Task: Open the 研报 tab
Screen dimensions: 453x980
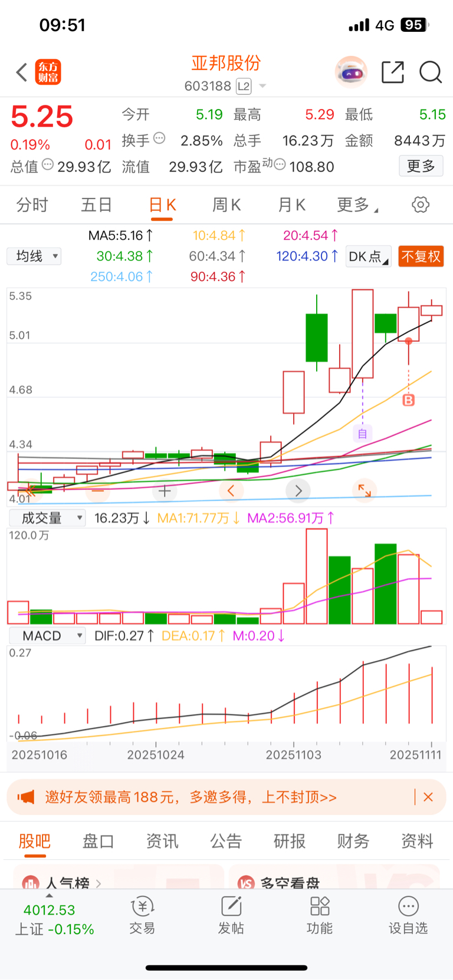Action: (290, 841)
